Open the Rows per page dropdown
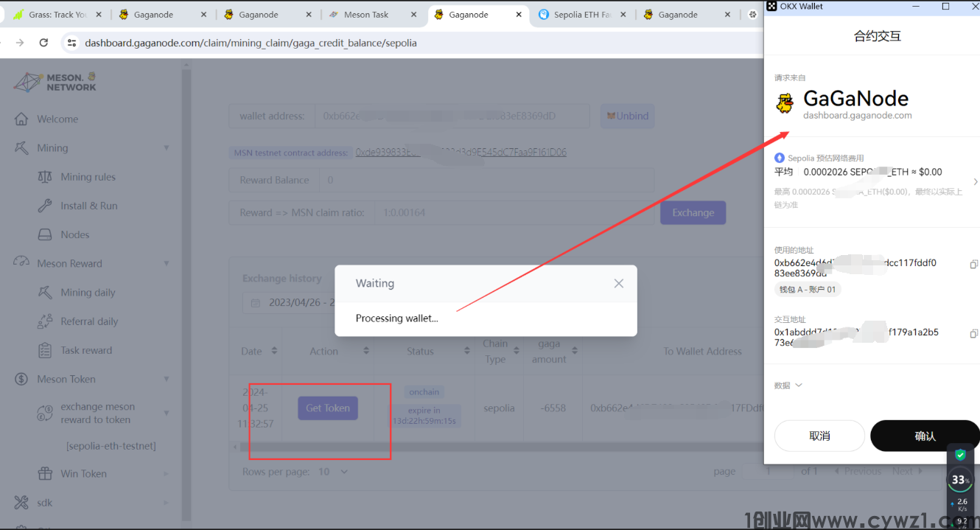The width and height of the screenshot is (980, 530). [x=333, y=472]
